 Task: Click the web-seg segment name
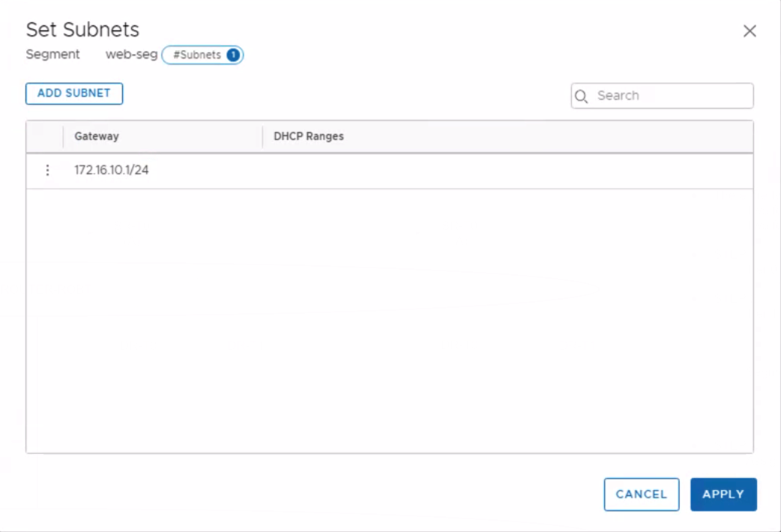131,55
